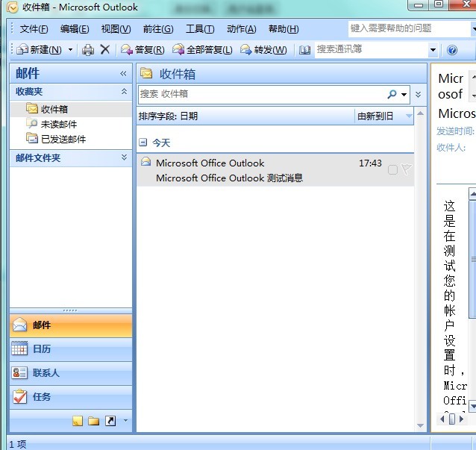The width and height of the screenshot is (476, 450).
Task: Open the Shortcuts icon at pane bottom
Action: pyautogui.click(x=110, y=421)
